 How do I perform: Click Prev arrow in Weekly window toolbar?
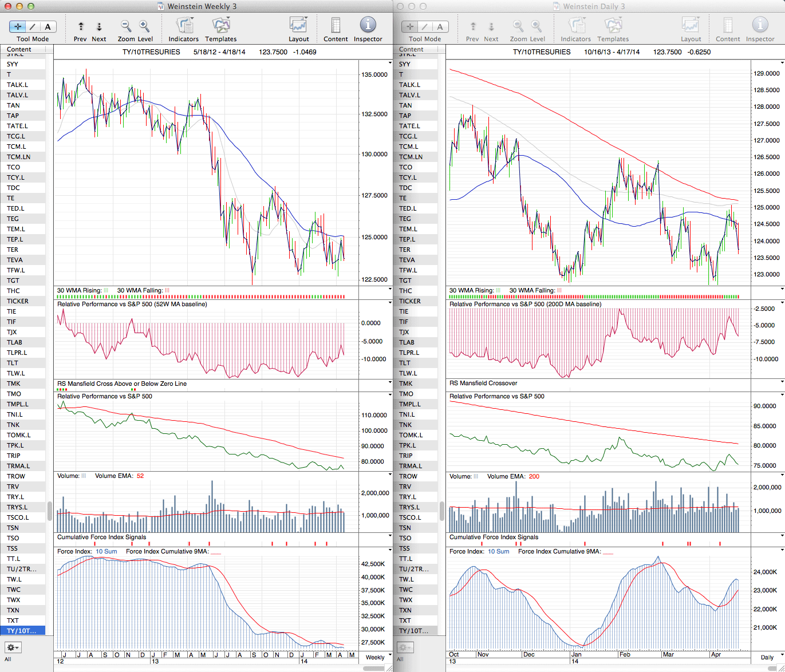pyautogui.click(x=81, y=26)
